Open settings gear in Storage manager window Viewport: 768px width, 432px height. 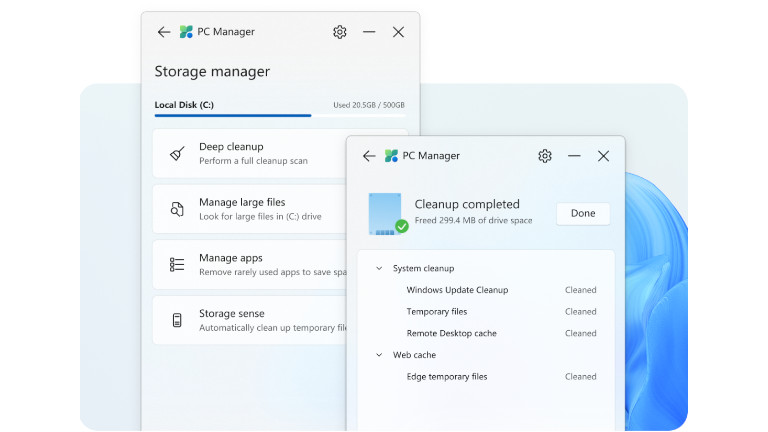point(339,32)
